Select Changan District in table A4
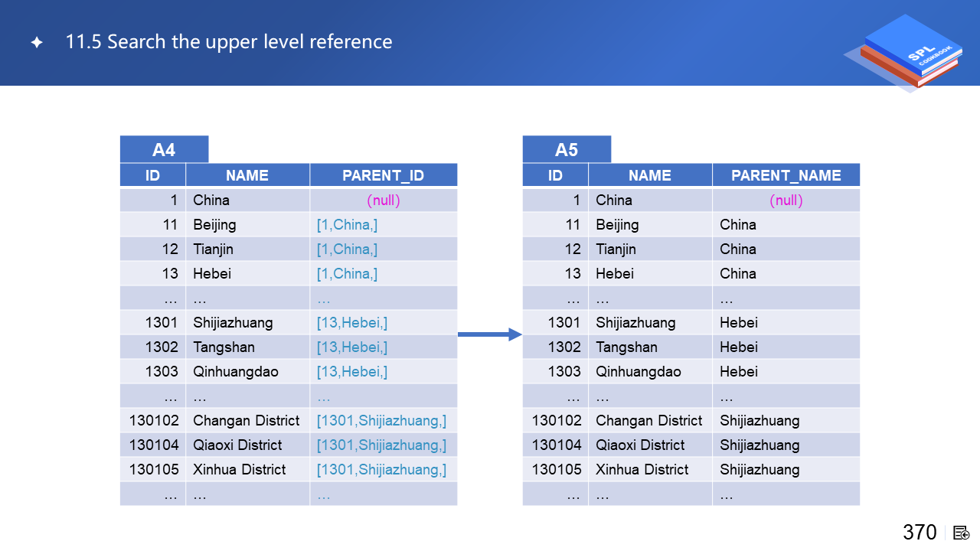This screenshot has height=551, width=980. coord(247,421)
